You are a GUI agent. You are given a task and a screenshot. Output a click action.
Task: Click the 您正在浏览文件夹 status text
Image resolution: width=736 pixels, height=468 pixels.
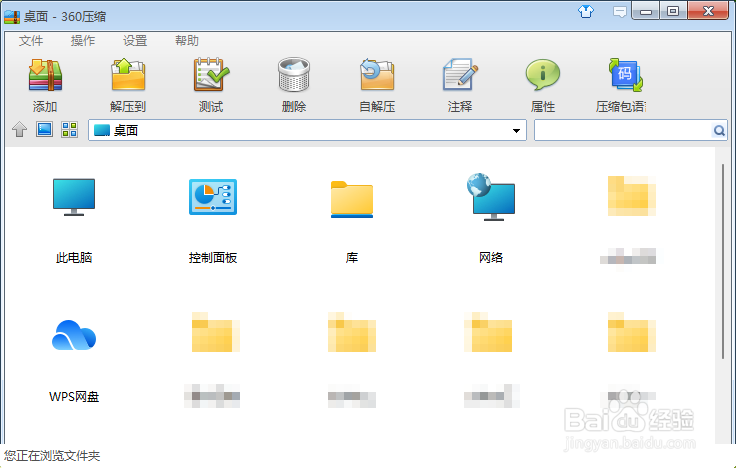pyautogui.click(x=52, y=455)
